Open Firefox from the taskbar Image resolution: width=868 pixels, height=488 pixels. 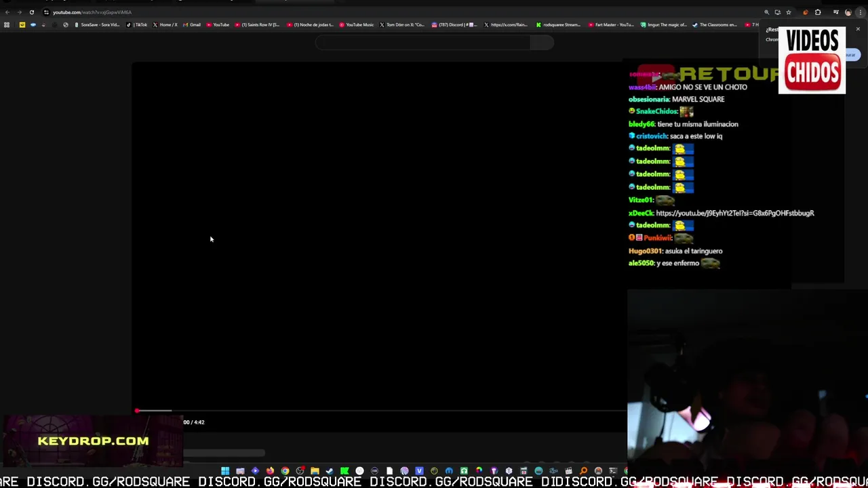click(271, 470)
